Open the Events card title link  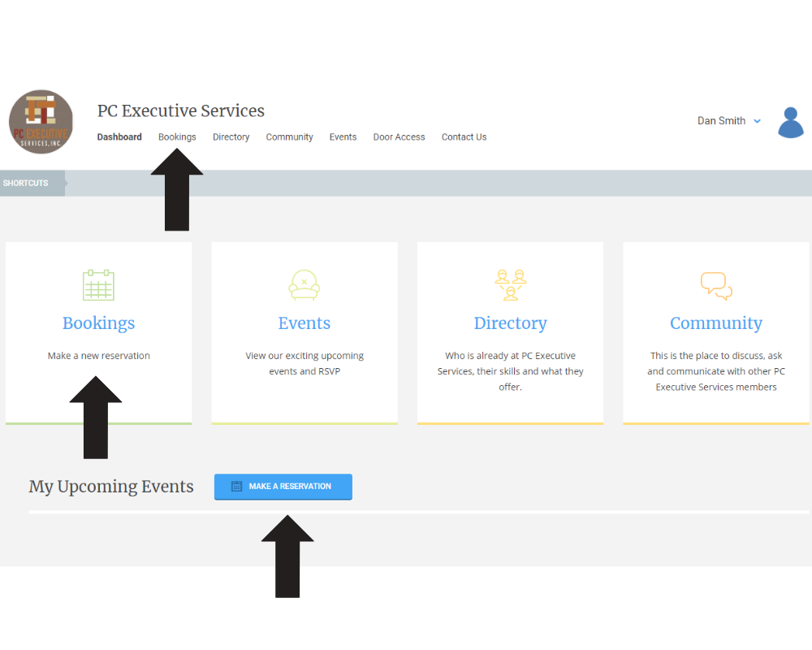point(304,323)
